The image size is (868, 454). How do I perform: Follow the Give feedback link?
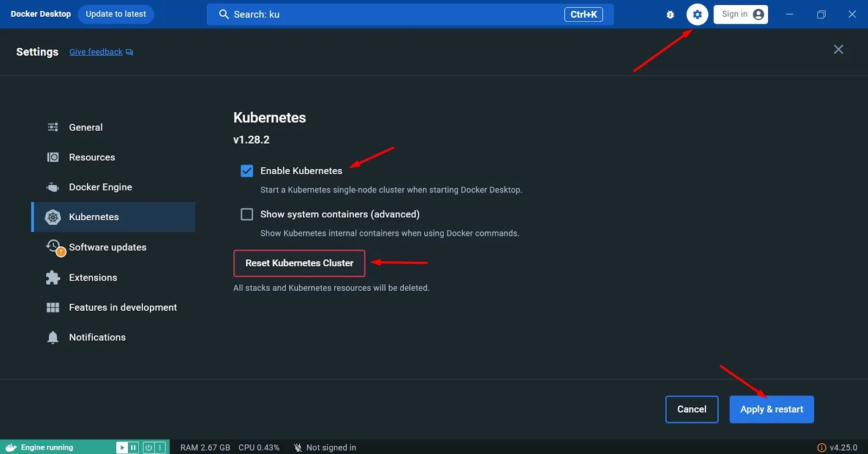(x=96, y=52)
